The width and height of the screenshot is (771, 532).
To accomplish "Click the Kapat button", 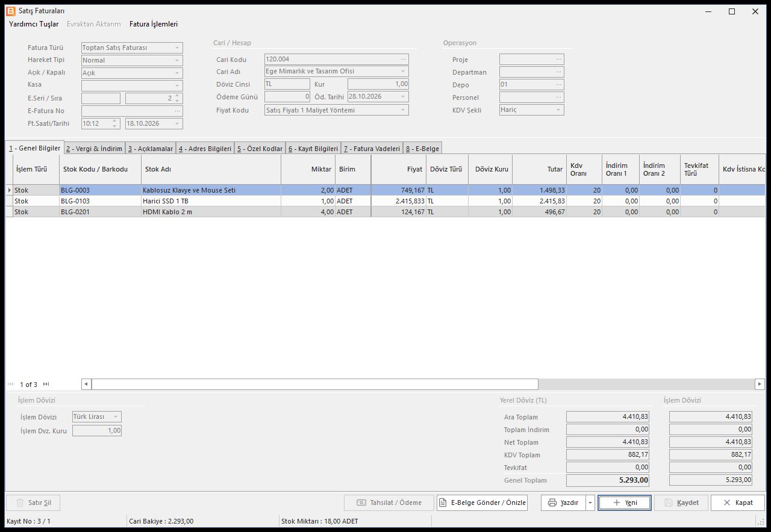I will (x=738, y=503).
